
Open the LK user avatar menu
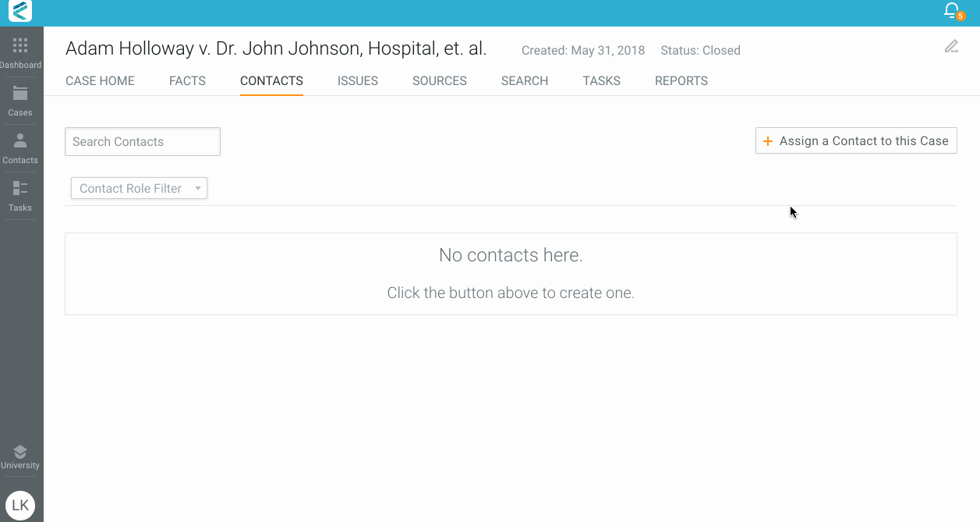[x=20, y=505]
